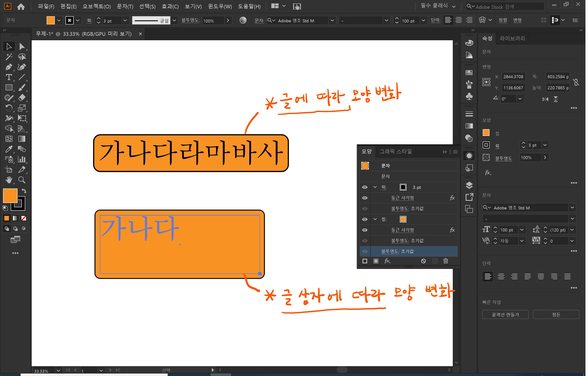The width and height of the screenshot is (588, 376).
Task: Click the 정돈 button
Action: [x=556, y=314]
